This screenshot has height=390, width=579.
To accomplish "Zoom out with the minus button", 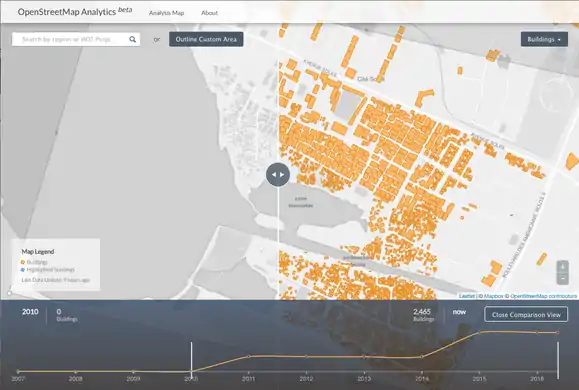I will point(562,278).
